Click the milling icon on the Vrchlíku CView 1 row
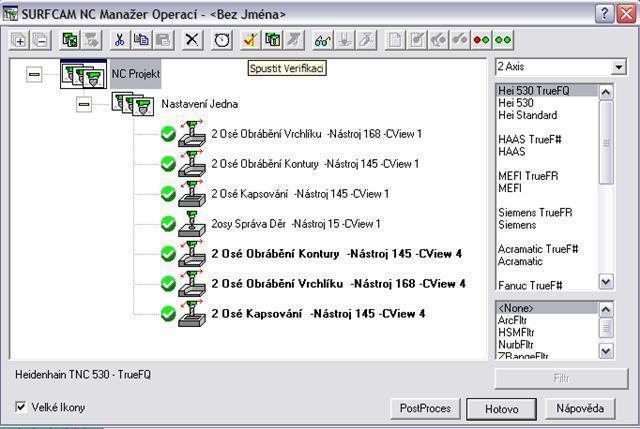This screenshot has width=640, height=429. click(192, 134)
